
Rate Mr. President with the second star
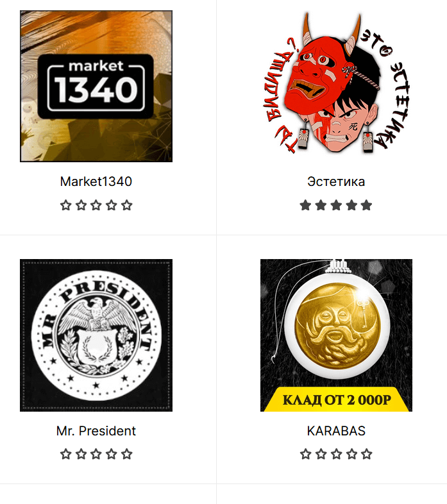(81, 454)
